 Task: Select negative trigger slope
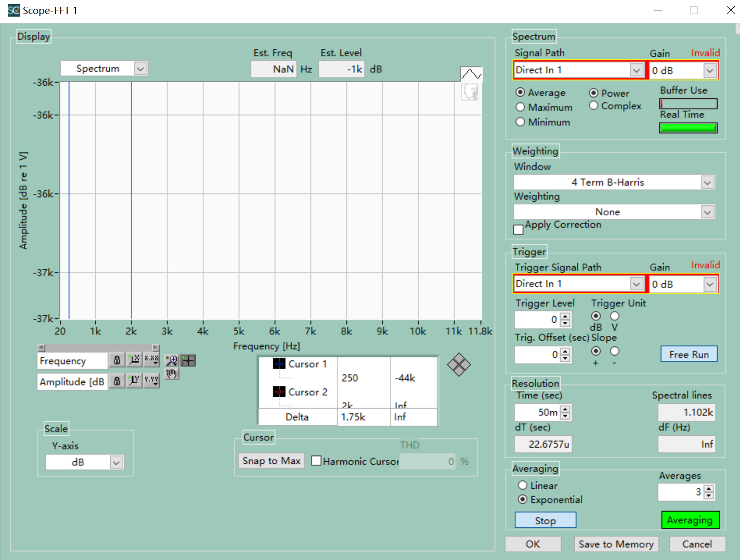pyautogui.click(x=615, y=351)
